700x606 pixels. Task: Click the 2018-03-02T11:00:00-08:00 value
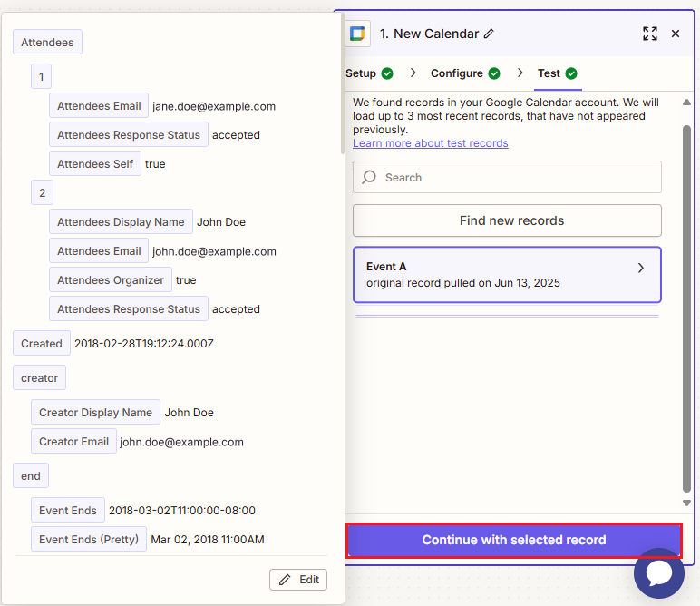(182, 511)
